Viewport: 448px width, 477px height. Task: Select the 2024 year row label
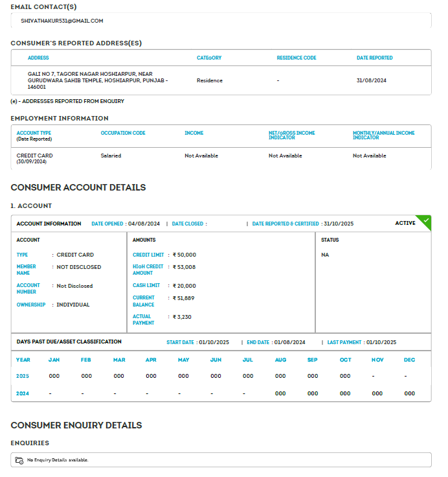coord(23,393)
